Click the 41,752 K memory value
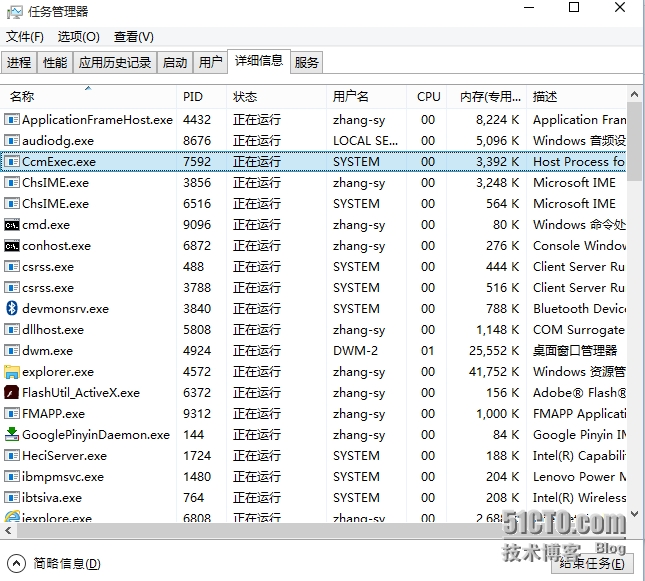 494,372
